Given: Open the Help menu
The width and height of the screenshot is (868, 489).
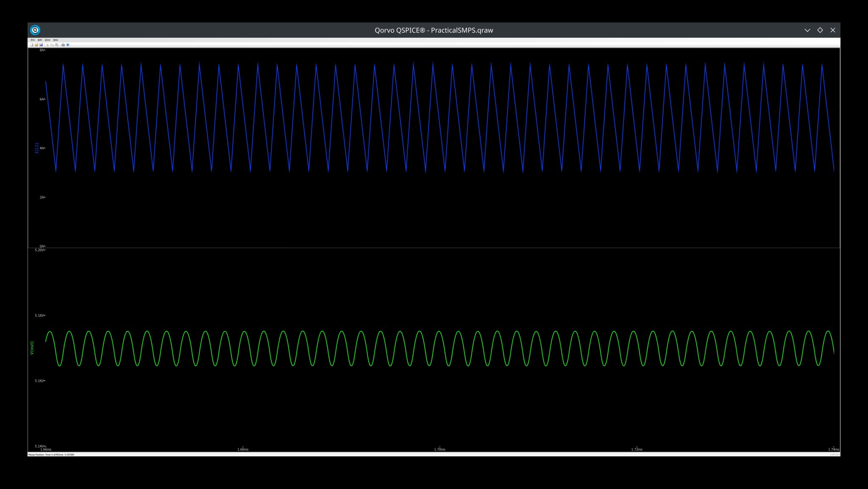Looking at the screenshot, I should 56,40.
